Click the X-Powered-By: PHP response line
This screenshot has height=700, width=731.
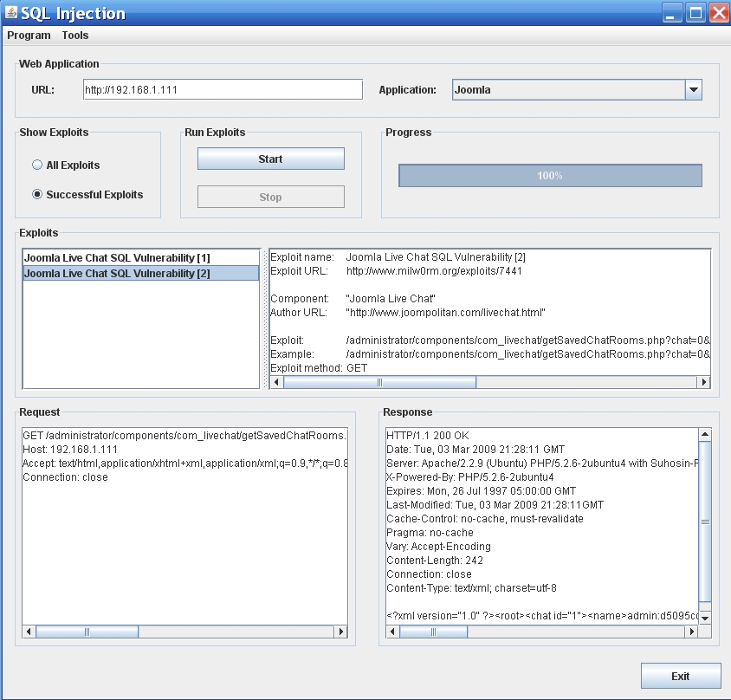tap(470, 477)
